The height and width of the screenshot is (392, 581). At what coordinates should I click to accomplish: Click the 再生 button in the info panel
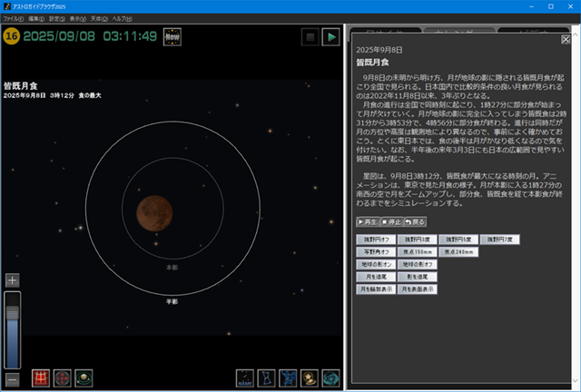tap(368, 221)
